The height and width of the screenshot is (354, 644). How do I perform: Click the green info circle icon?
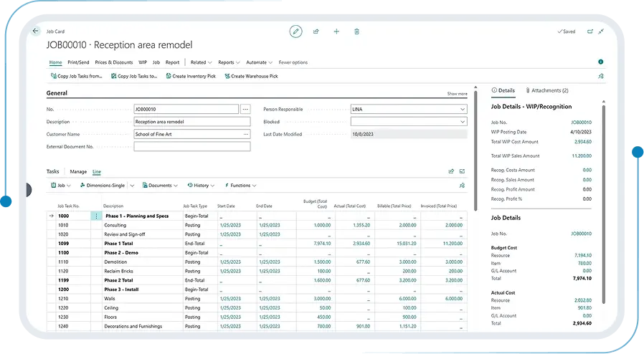600,62
